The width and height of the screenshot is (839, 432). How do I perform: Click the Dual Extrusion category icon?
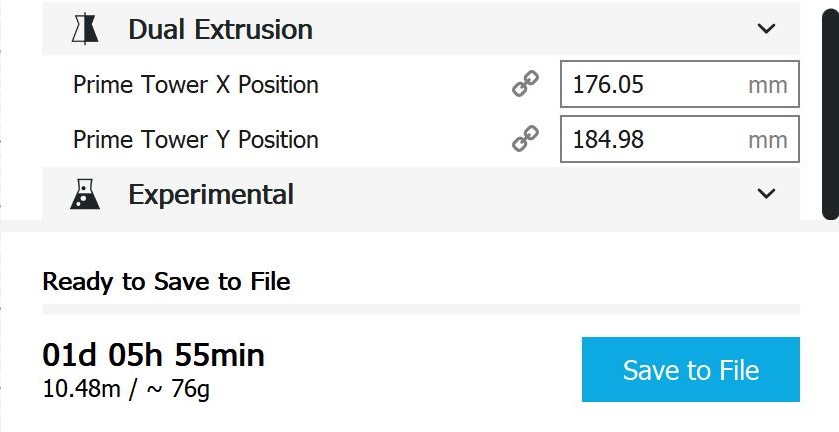click(x=86, y=30)
